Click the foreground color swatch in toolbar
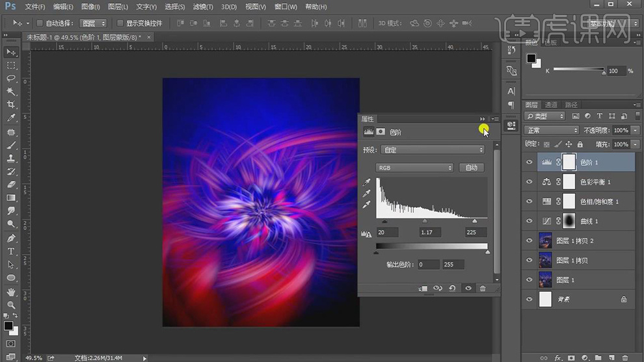Viewport: 644px width, 362px height. (8, 326)
